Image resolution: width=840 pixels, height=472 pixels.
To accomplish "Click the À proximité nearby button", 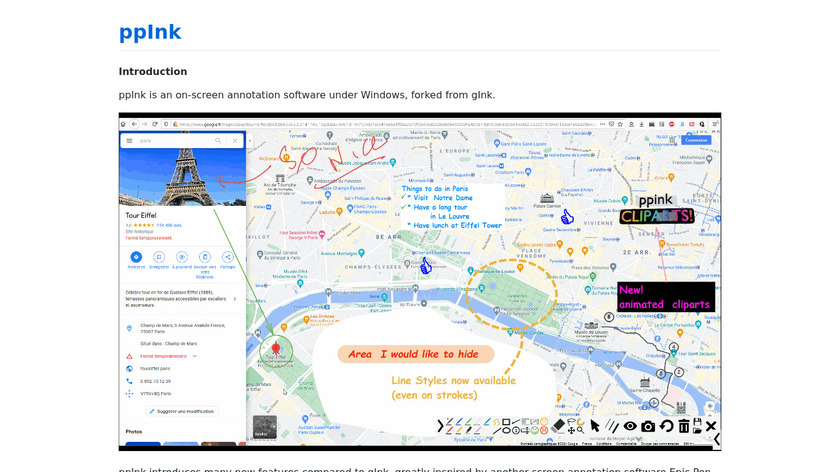I will (182, 259).
